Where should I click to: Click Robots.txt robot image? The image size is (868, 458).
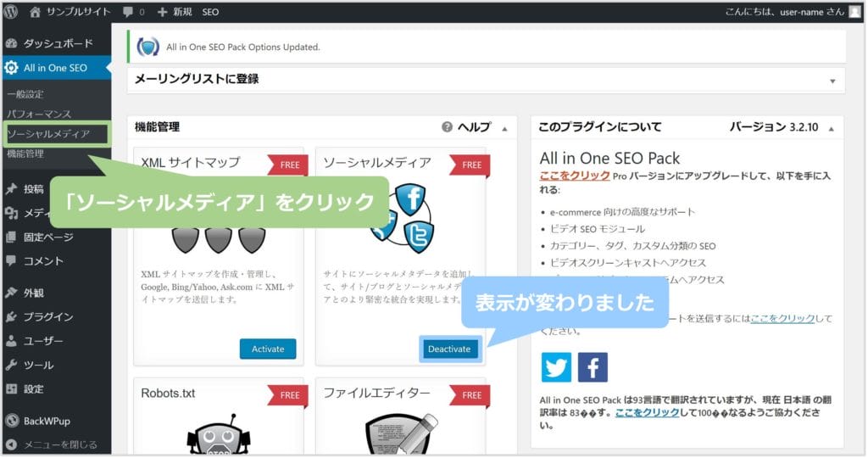218,434
